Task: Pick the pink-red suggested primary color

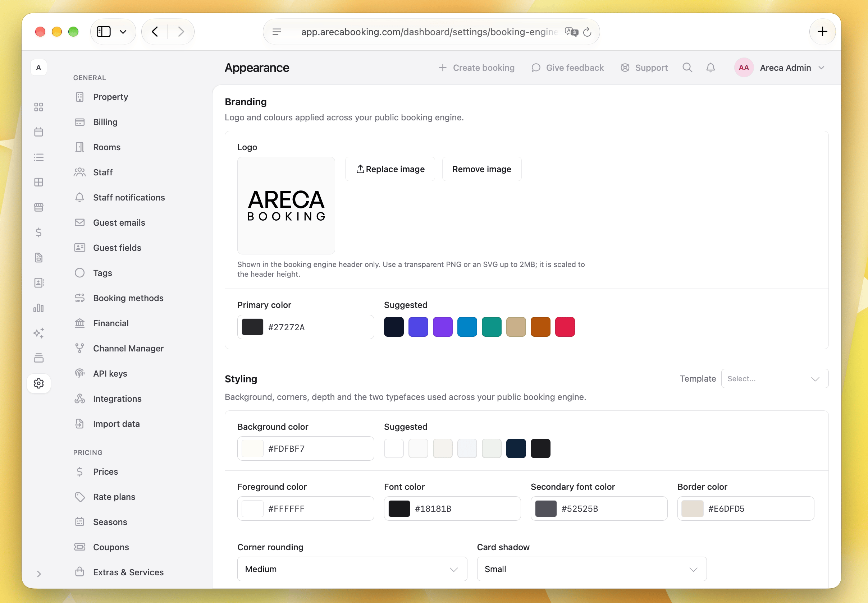Action: (565, 327)
